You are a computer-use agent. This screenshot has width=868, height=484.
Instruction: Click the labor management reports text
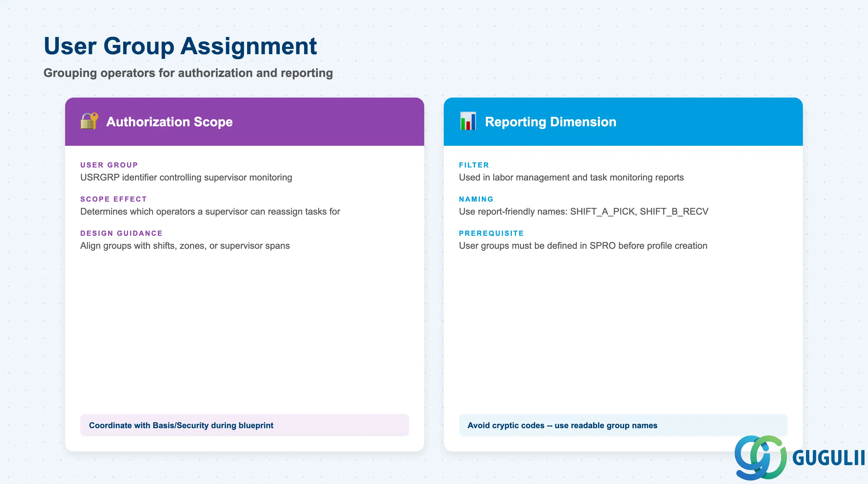pyautogui.click(x=571, y=178)
